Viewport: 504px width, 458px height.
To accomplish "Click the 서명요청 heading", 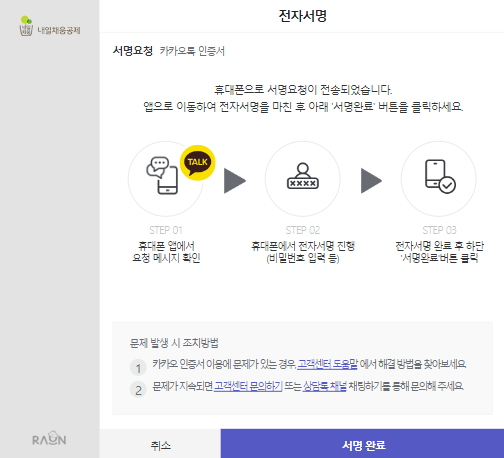I will point(133,51).
